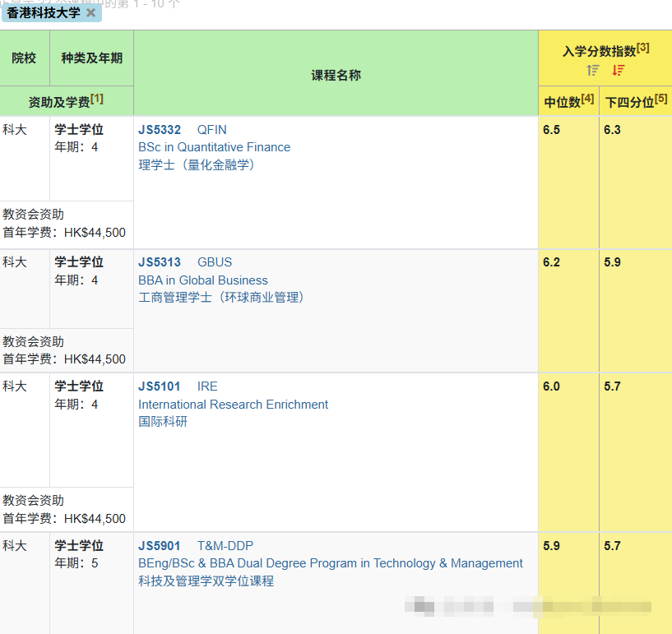Click the IRE short name
The height and width of the screenshot is (634, 672).
click(207, 386)
